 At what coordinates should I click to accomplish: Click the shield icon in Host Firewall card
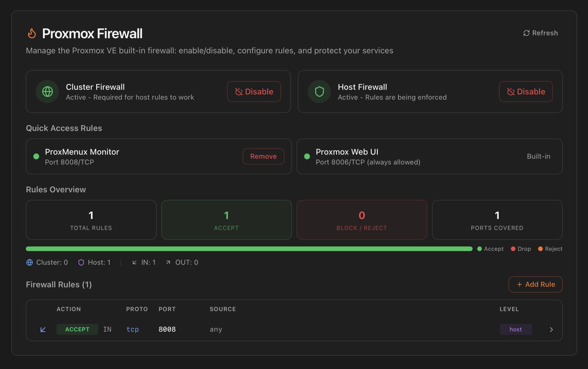point(319,92)
